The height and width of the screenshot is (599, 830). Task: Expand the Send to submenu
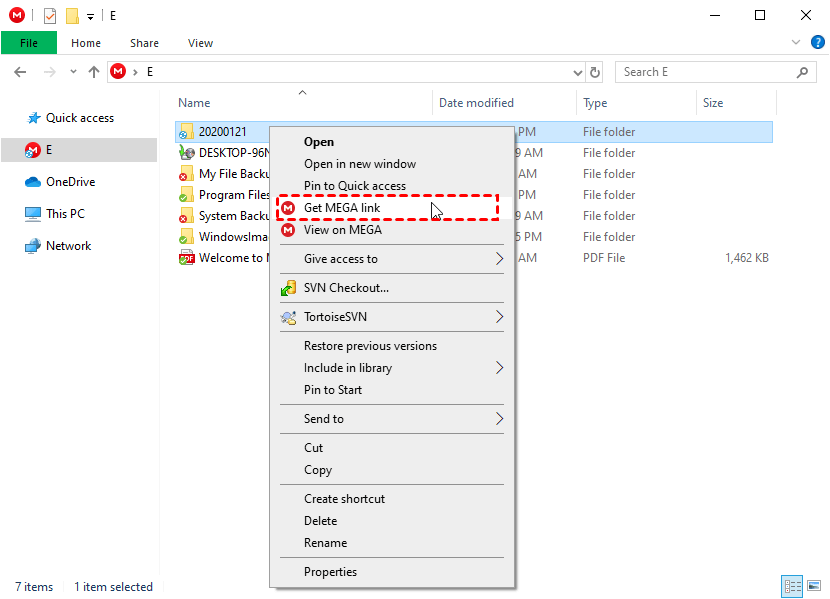tap(328, 418)
